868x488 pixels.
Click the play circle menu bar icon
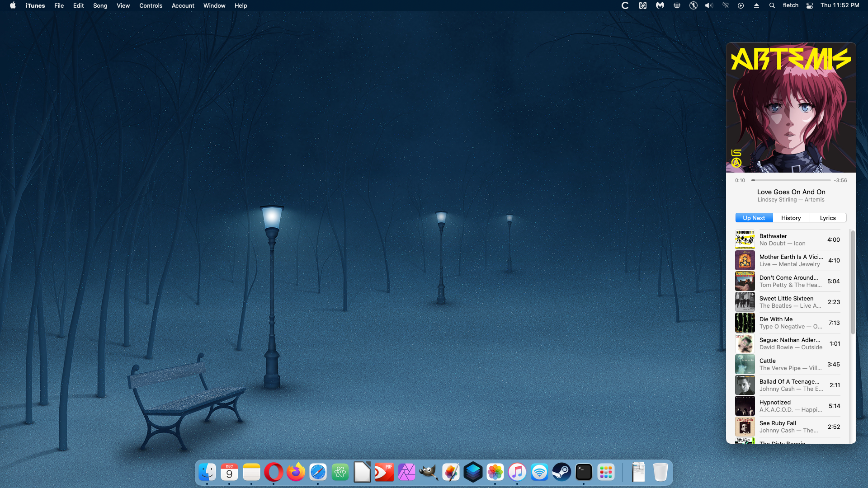741,5
